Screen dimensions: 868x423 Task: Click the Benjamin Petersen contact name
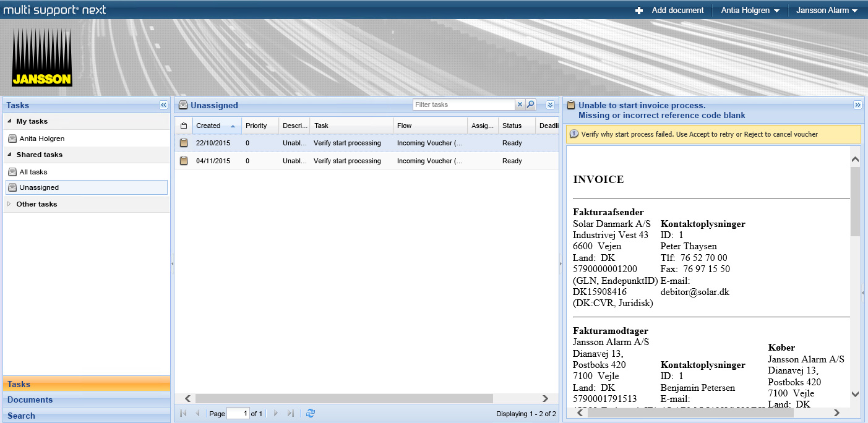(x=698, y=388)
